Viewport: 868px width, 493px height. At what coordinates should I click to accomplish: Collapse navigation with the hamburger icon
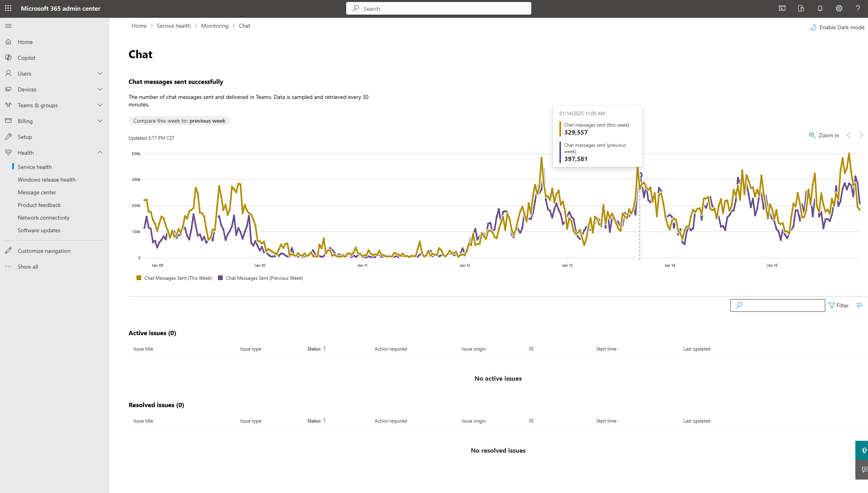pos(8,26)
